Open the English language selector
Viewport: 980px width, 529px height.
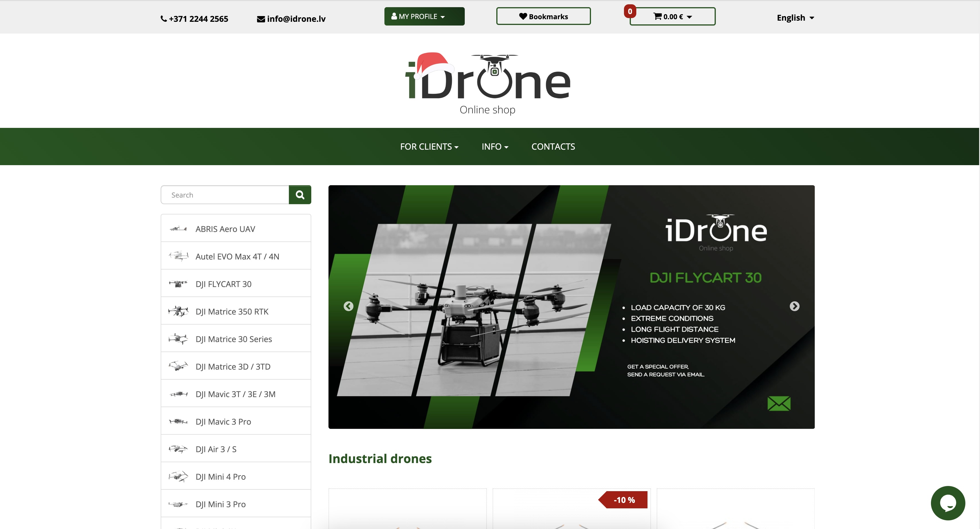click(795, 18)
